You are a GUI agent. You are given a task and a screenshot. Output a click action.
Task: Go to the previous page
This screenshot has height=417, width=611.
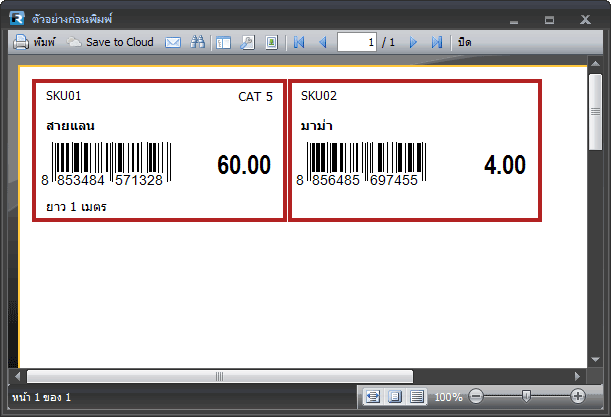pyautogui.click(x=322, y=43)
